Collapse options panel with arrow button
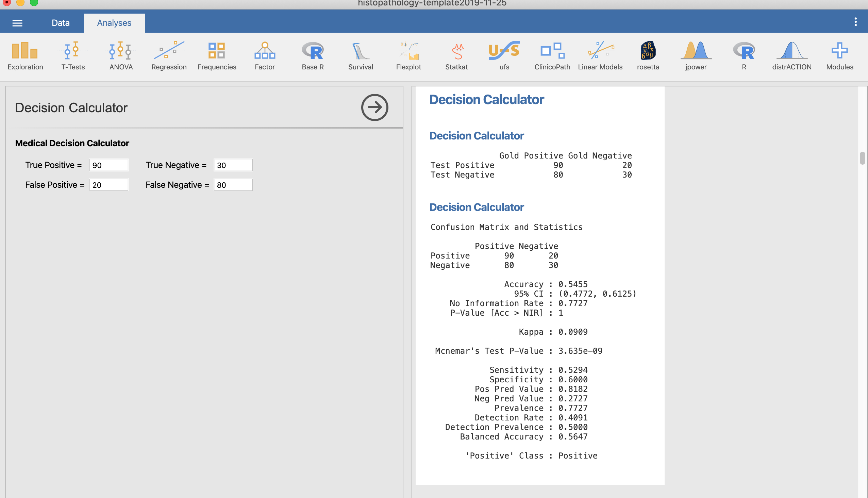Viewport: 868px width, 498px height. 374,107
